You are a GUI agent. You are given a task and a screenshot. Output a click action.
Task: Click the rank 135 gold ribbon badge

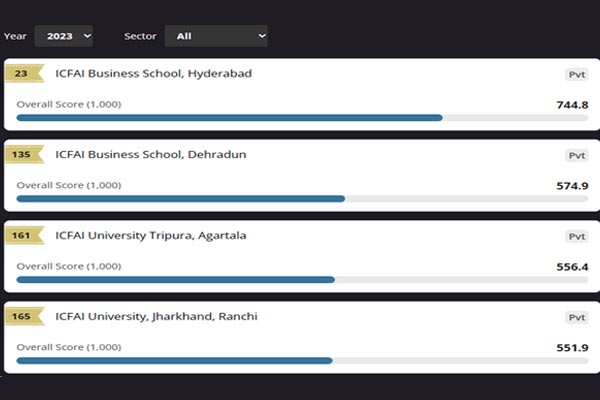tap(24, 154)
